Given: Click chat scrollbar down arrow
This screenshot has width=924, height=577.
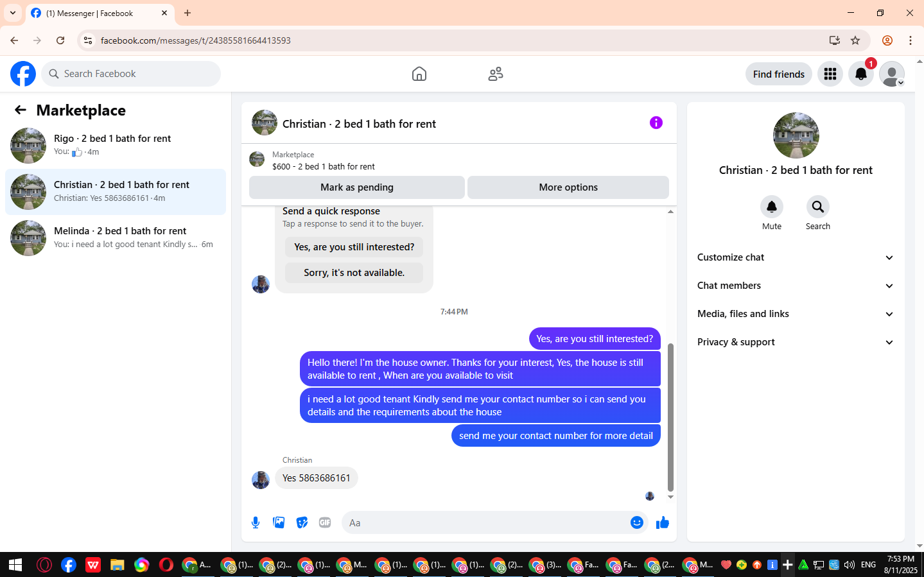Looking at the screenshot, I should [x=670, y=497].
